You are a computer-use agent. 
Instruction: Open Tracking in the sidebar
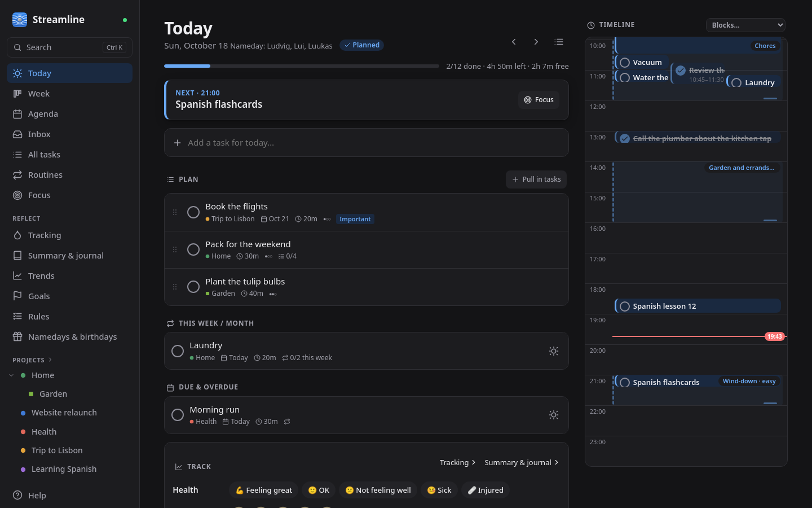(x=69, y=235)
